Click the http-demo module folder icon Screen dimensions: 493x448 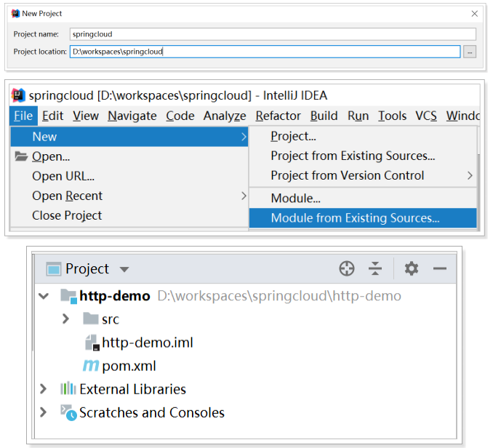pos(68,296)
